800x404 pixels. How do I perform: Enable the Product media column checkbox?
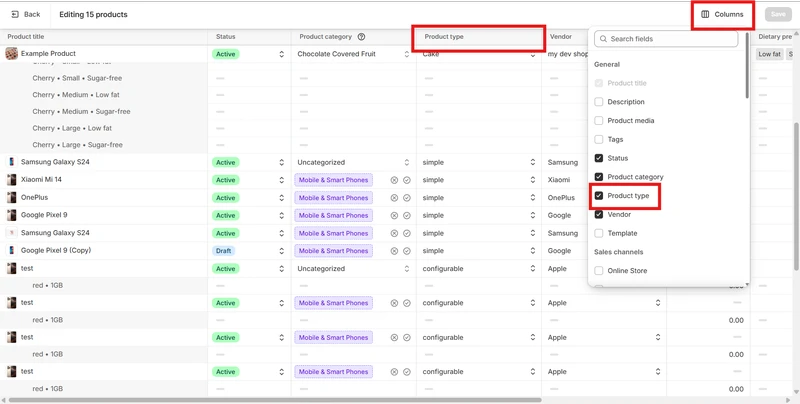click(599, 120)
